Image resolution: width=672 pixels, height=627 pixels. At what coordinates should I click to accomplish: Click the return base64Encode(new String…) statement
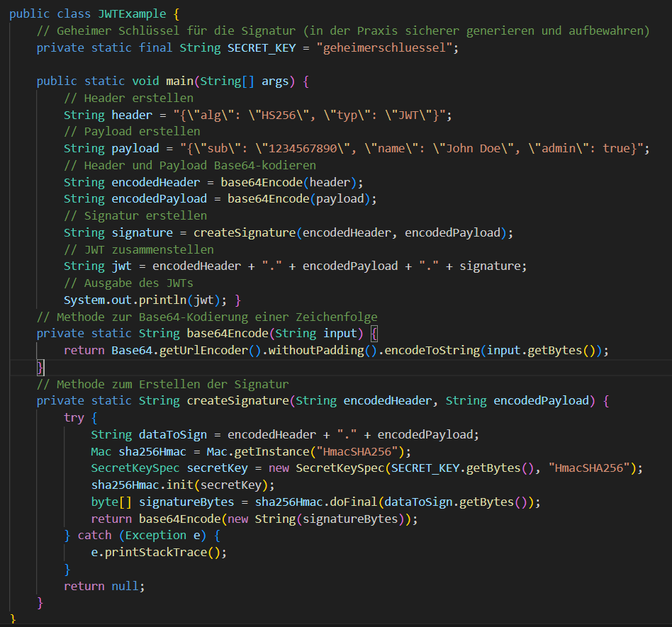coord(254,519)
